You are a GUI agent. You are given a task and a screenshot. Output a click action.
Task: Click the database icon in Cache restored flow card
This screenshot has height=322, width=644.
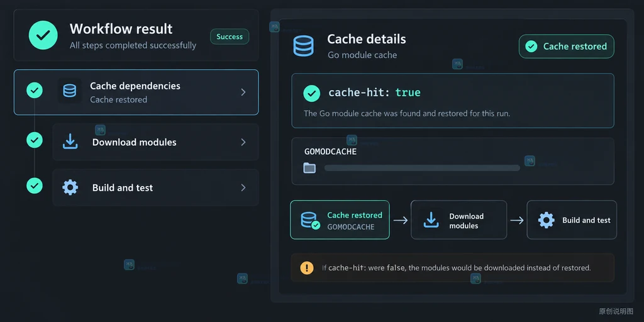[x=309, y=220]
